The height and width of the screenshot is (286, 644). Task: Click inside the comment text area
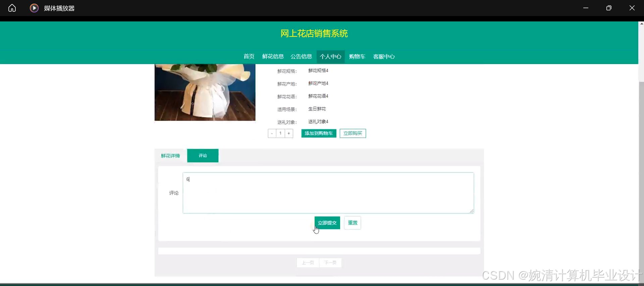click(328, 193)
